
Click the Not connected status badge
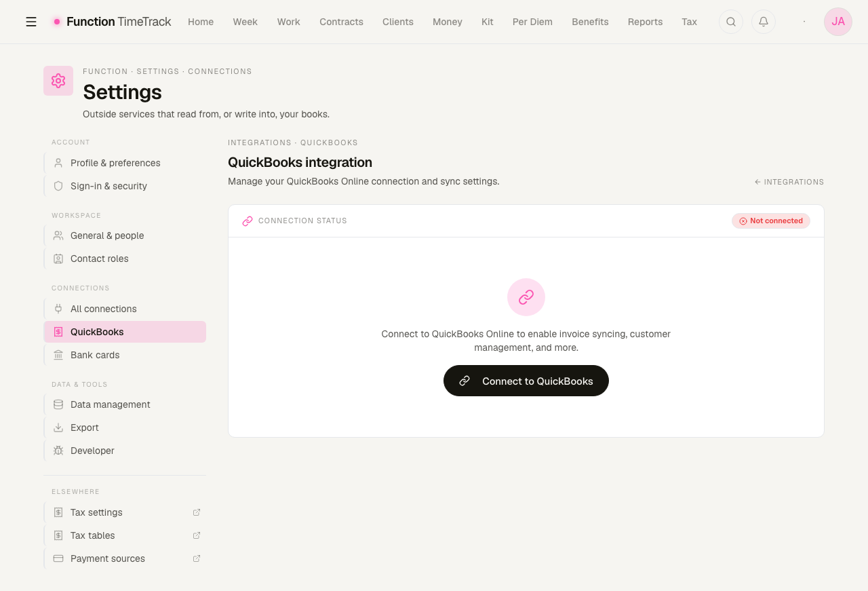[771, 221]
